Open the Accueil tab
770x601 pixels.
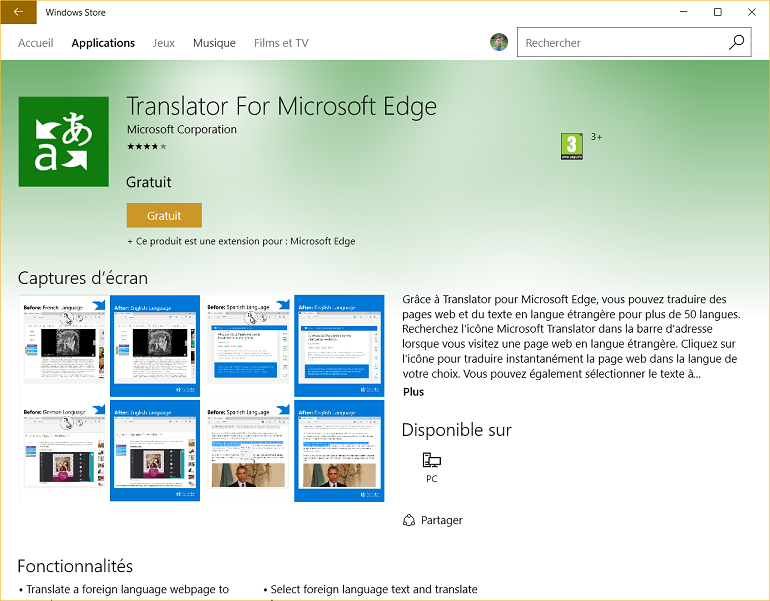pyautogui.click(x=36, y=43)
